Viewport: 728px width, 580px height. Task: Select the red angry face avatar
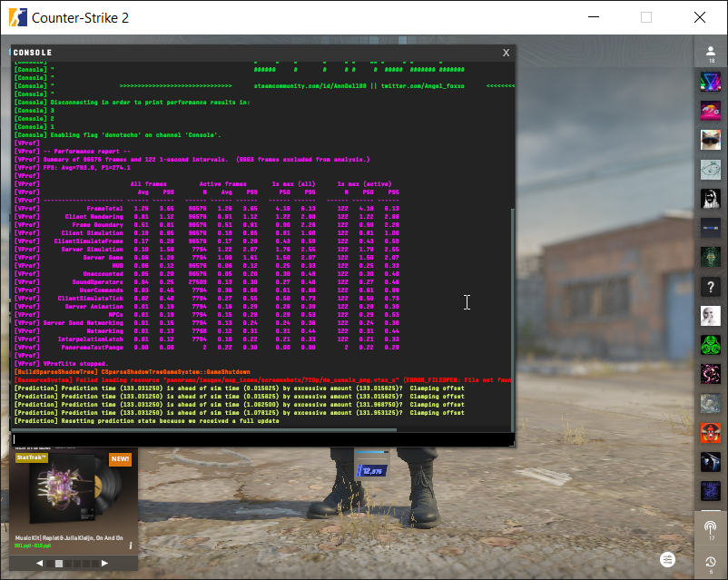[711, 433]
